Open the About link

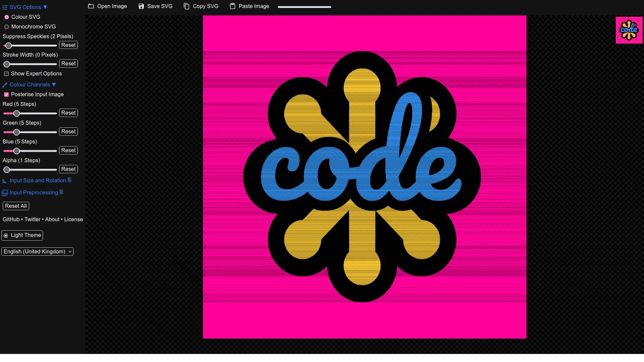[52, 220]
